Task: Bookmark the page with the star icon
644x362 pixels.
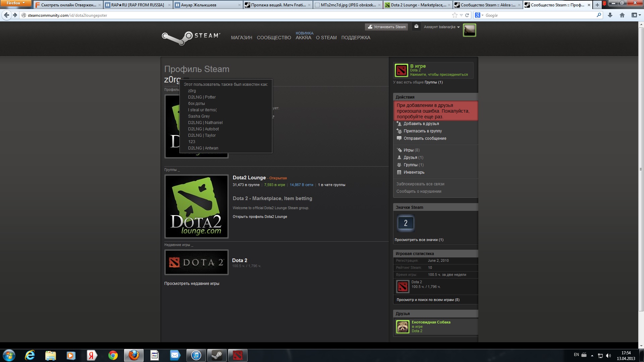Action: coord(454,15)
